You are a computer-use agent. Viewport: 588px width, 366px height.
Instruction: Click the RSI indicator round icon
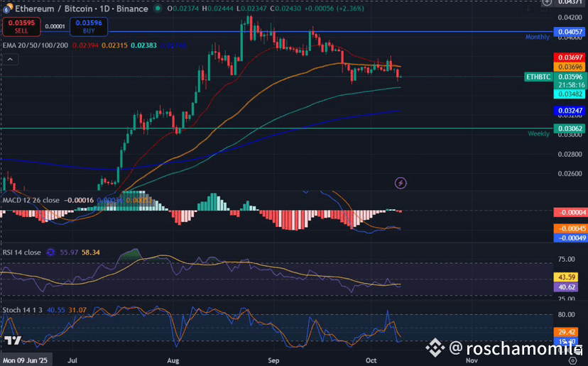50,253
